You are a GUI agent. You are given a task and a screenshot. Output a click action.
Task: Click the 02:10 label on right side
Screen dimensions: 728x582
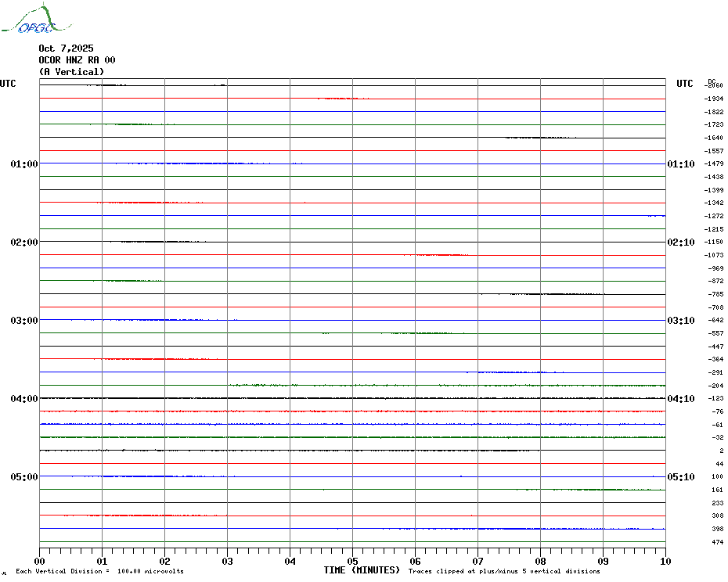pyautogui.click(x=680, y=242)
